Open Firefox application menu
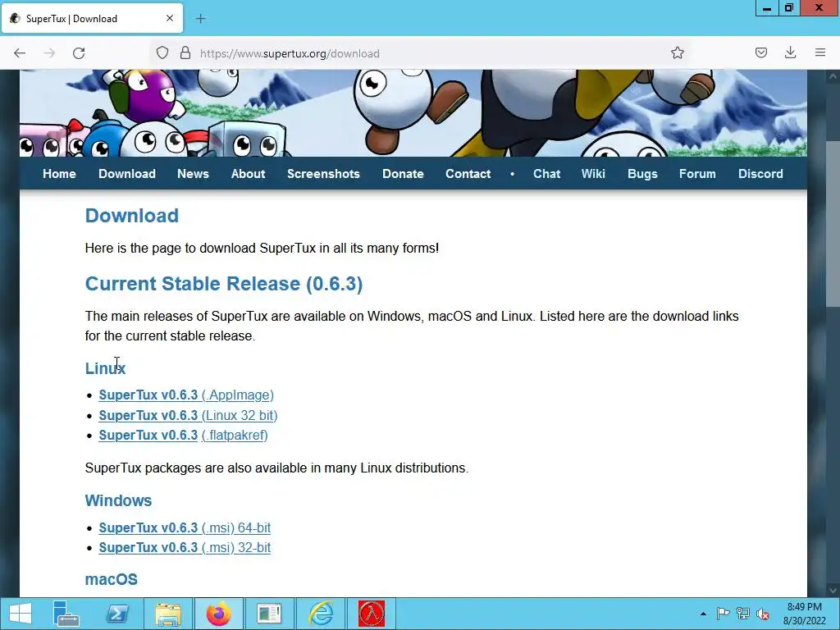This screenshot has height=630, width=840. (x=820, y=53)
